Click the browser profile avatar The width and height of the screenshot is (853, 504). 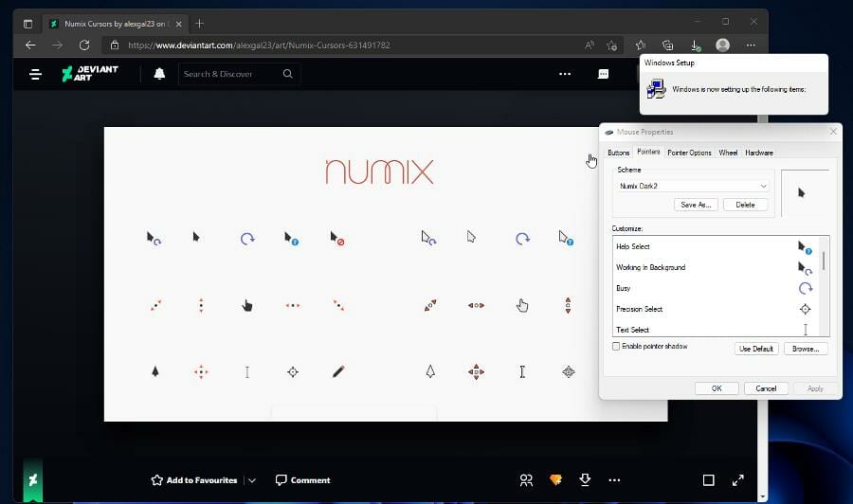coord(722,45)
